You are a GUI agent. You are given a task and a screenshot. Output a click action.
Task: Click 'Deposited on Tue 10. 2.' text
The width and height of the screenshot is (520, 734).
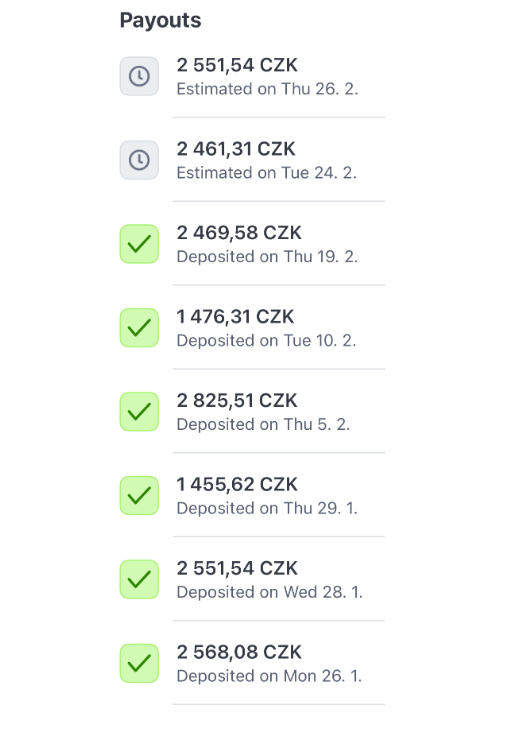tap(266, 340)
